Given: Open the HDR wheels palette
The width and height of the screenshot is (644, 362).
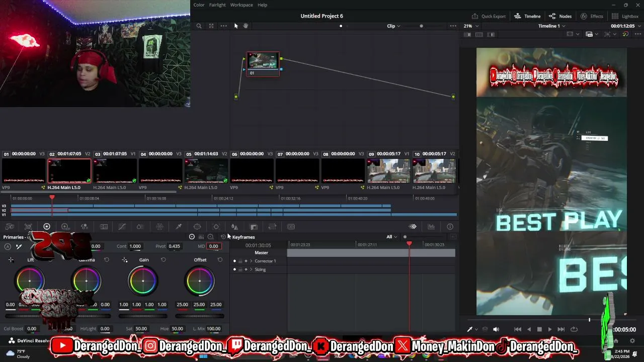Looking at the screenshot, I should (x=65, y=227).
